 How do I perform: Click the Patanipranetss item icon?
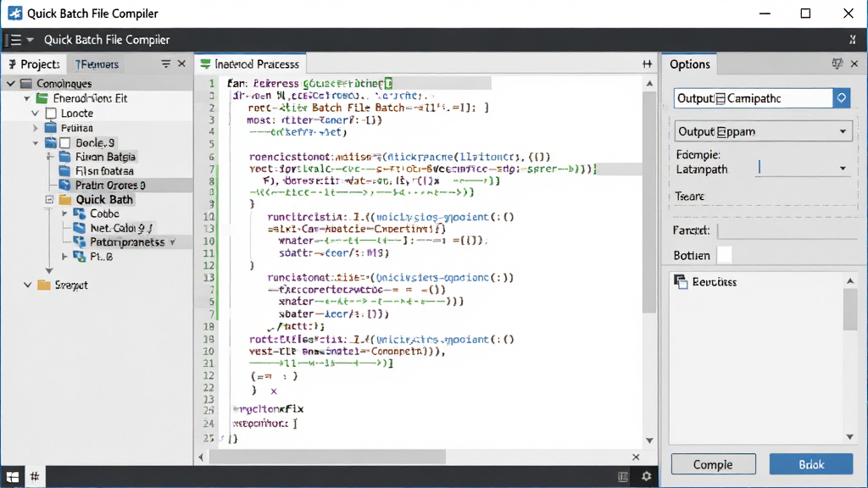tap(80, 241)
